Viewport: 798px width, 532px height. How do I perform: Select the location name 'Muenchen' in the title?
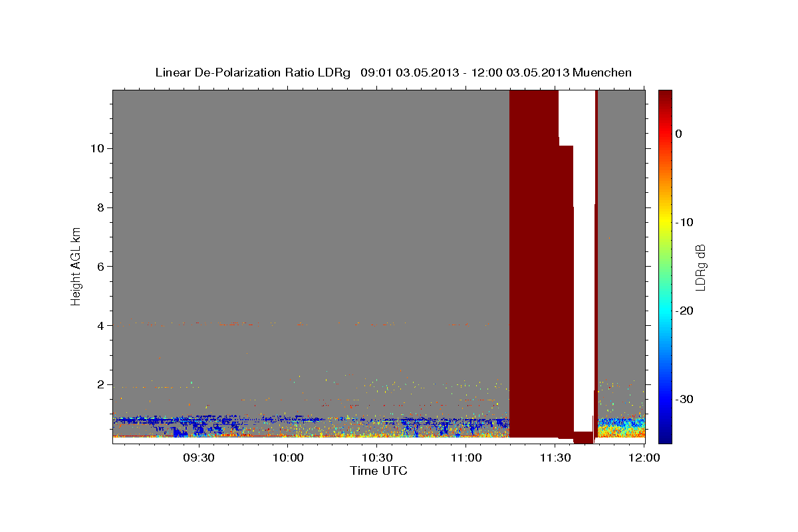602,72
